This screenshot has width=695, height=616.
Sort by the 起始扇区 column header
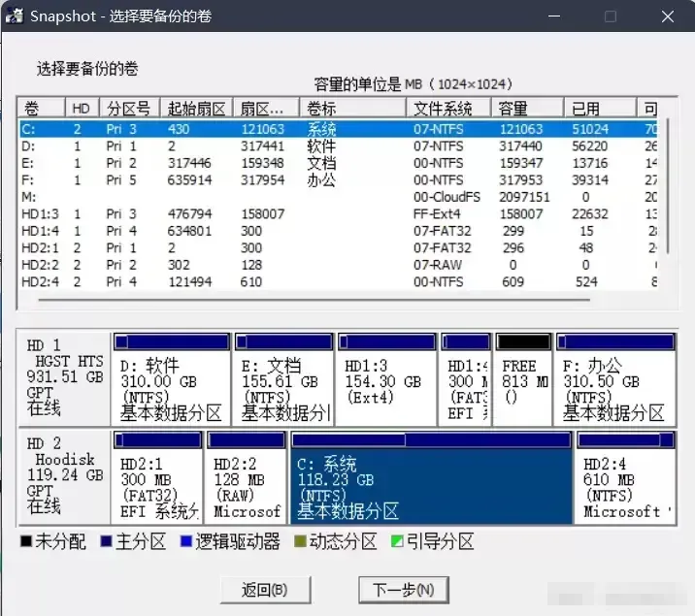click(x=197, y=108)
